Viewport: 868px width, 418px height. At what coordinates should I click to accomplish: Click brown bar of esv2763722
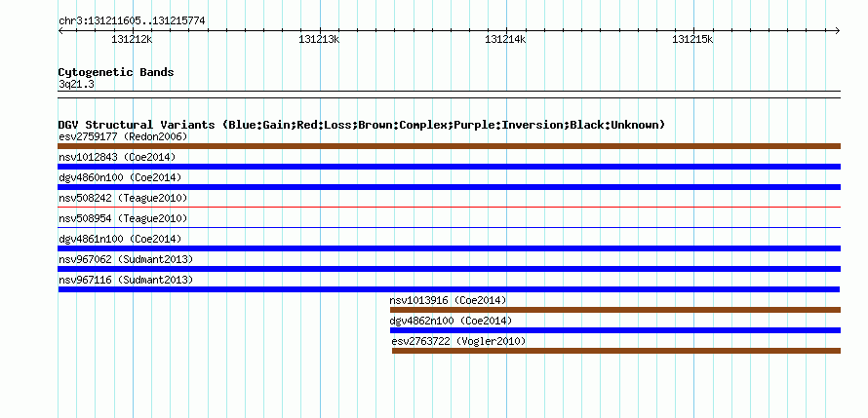tap(616, 351)
